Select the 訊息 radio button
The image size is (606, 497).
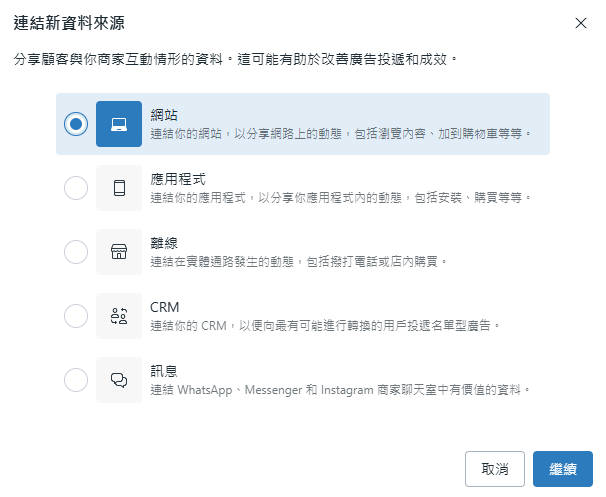[x=75, y=380]
